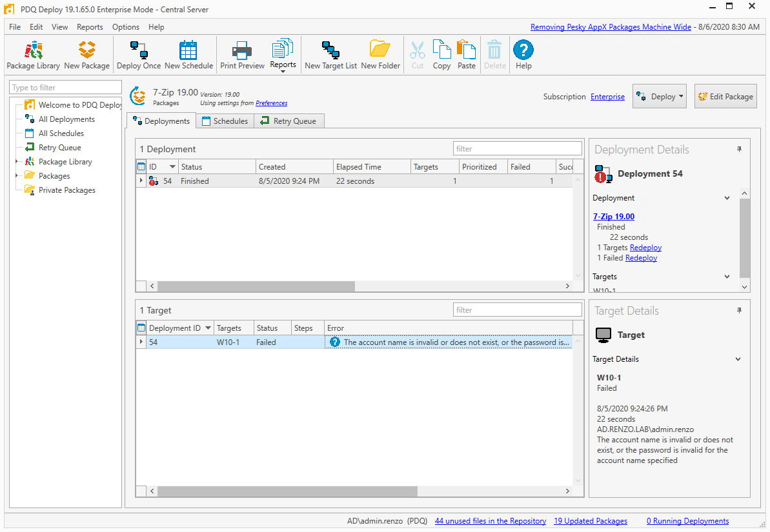Open the Reports menu in menu bar
Viewport: 770px width, 532px height.
click(90, 27)
